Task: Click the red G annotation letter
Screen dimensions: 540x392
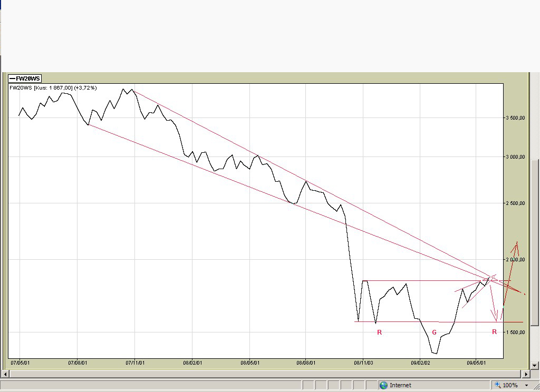Action: 435,332
